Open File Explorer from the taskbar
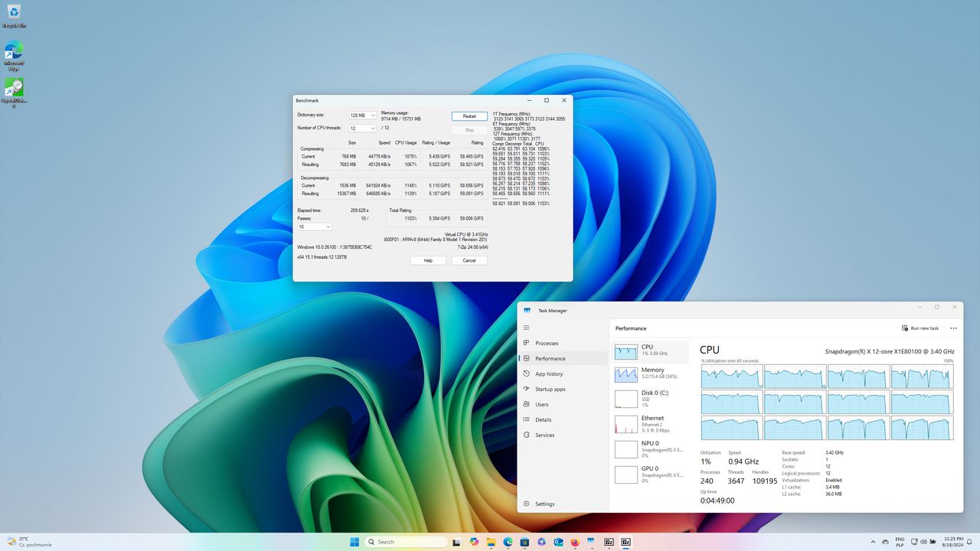Screen dimensions: 980x551 pyautogui.click(x=491, y=542)
